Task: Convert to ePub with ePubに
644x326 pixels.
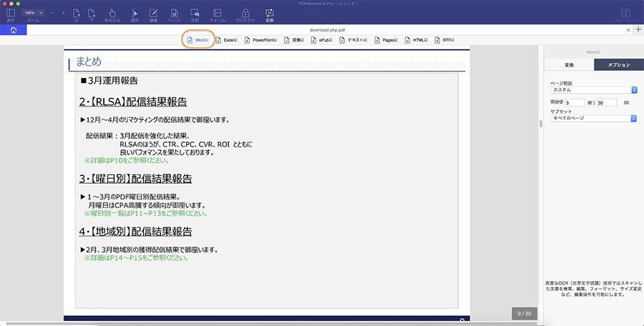Action: click(x=321, y=40)
